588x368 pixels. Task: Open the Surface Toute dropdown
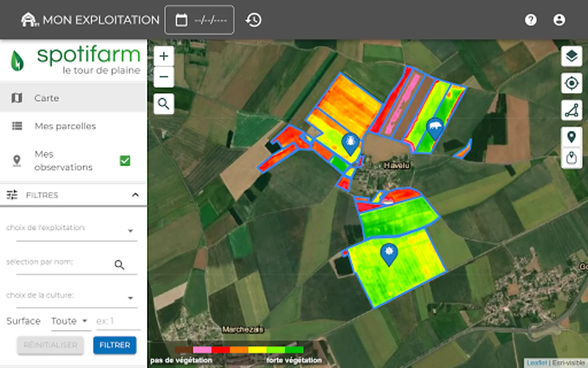70,321
